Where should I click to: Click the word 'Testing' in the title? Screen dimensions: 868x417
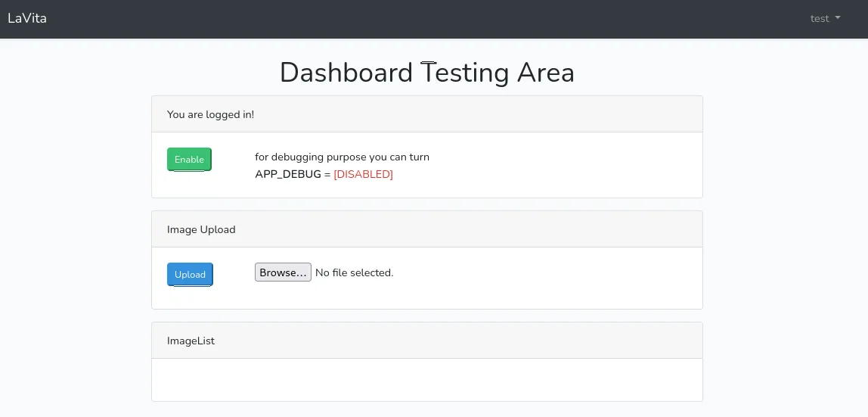point(465,73)
